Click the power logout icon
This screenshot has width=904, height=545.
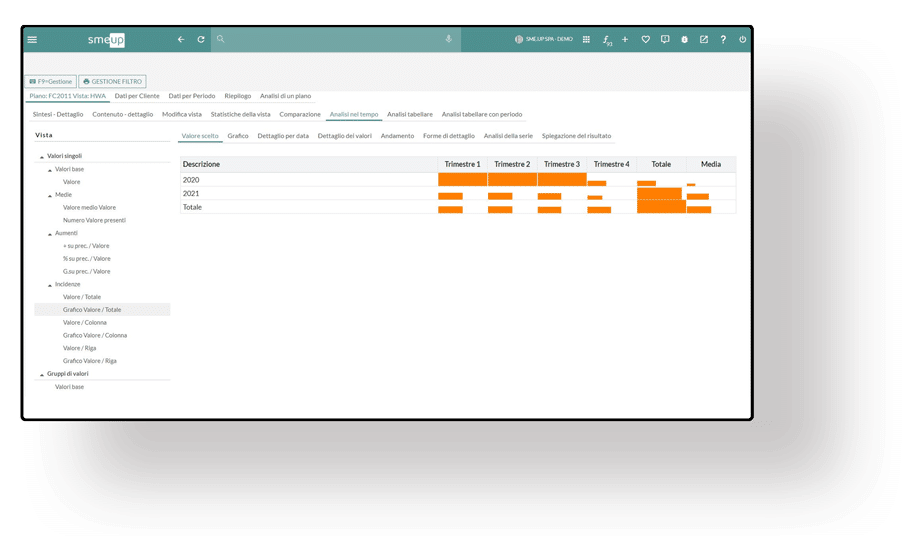(742, 40)
